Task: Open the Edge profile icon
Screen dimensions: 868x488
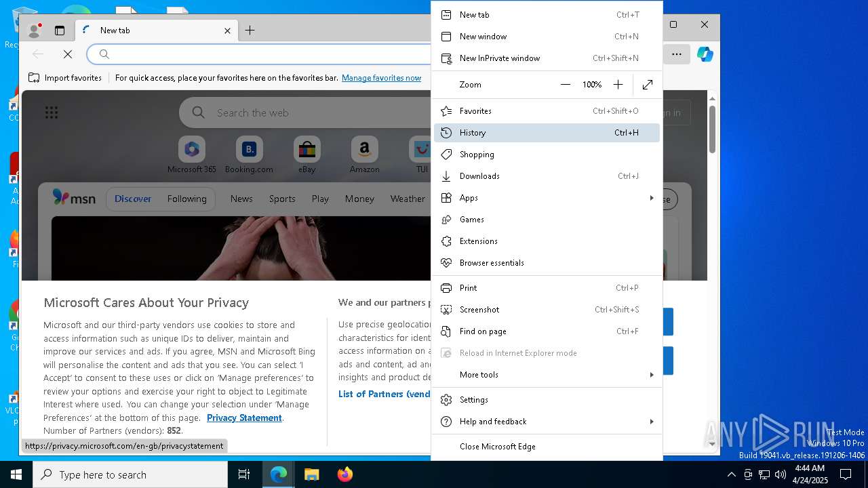Action: click(34, 30)
